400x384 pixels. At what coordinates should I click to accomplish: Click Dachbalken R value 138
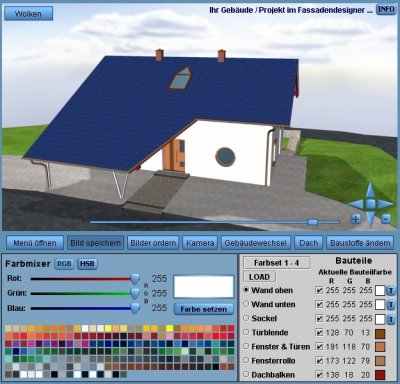[x=332, y=375]
